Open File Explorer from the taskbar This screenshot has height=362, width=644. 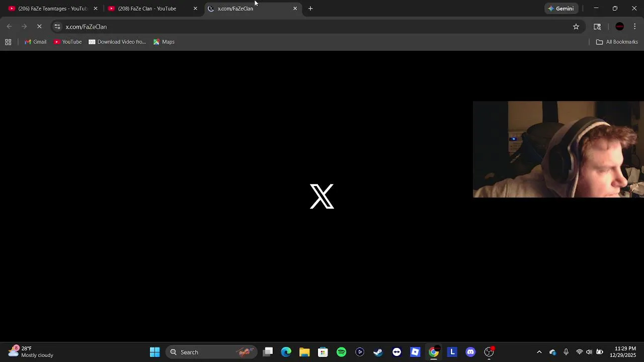pos(304,352)
